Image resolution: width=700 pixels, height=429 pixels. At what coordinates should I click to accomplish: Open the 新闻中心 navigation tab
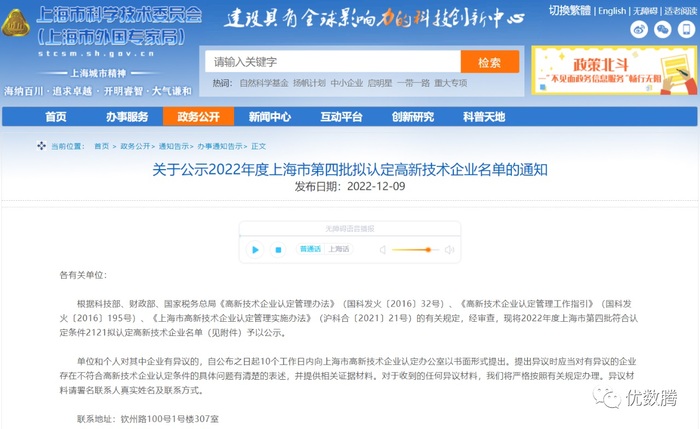[x=270, y=117]
